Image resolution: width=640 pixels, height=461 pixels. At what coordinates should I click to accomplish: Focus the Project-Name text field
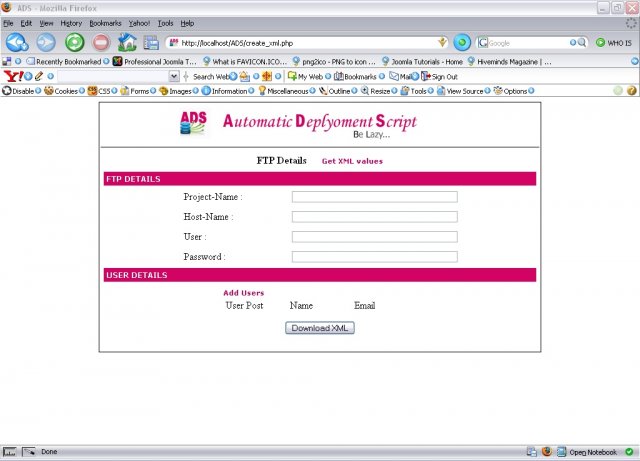374,197
